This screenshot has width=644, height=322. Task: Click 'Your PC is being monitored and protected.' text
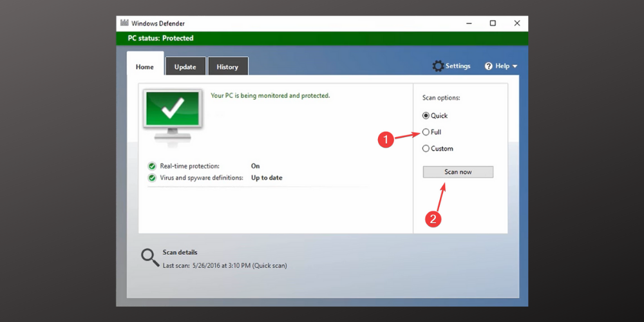(x=270, y=96)
